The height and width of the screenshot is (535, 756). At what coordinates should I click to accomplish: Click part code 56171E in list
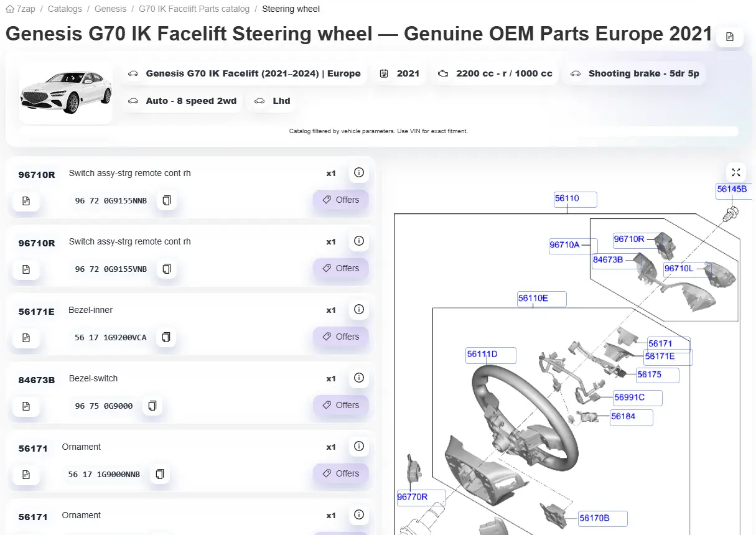(x=37, y=312)
